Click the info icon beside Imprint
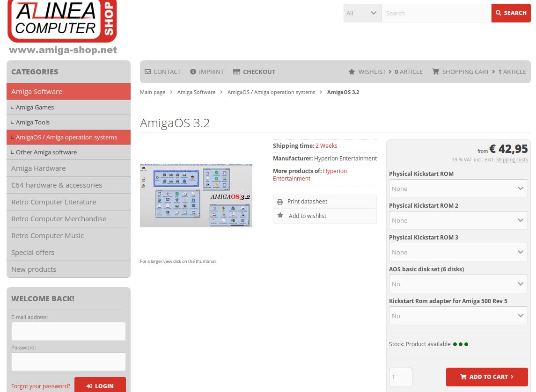Viewport: 536px width, 392px height. click(x=193, y=72)
